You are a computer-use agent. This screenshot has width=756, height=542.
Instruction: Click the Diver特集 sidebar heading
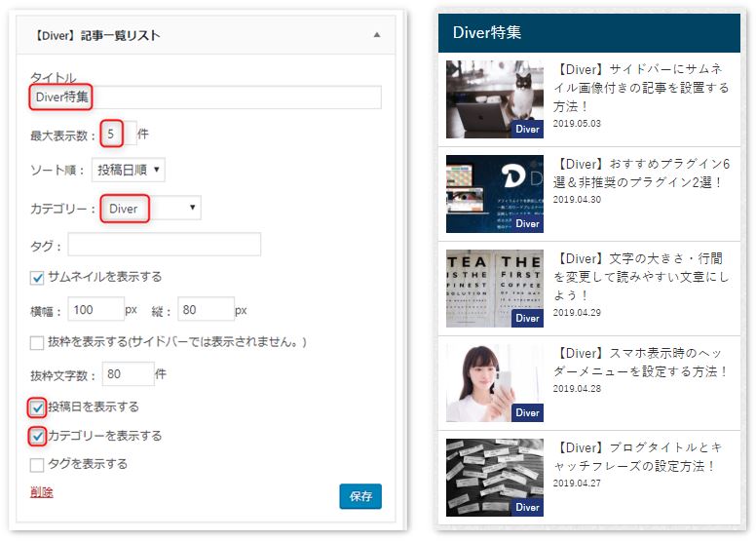pos(487,32)
